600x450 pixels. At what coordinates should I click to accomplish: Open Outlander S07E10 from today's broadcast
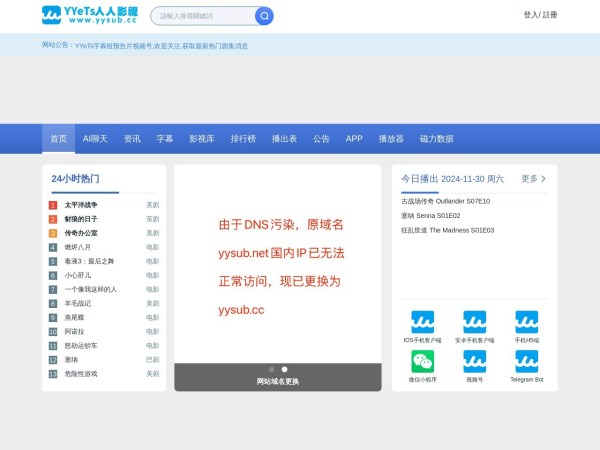click(x=446, y=201)
